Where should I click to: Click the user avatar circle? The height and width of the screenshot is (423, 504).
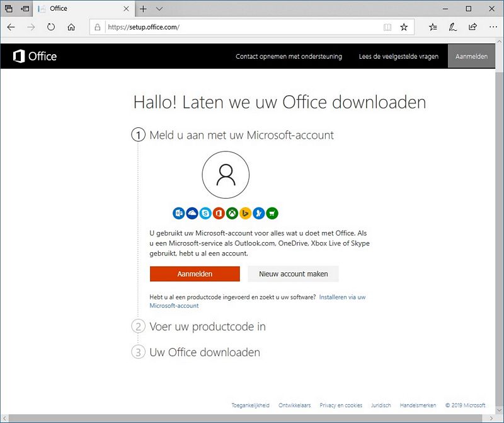[226, 175]
